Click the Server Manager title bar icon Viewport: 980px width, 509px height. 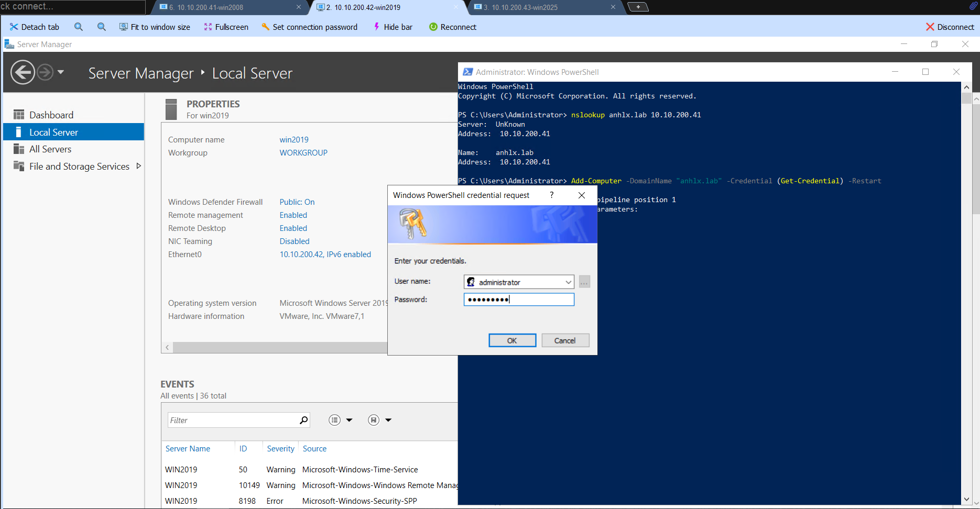point(9,44)
